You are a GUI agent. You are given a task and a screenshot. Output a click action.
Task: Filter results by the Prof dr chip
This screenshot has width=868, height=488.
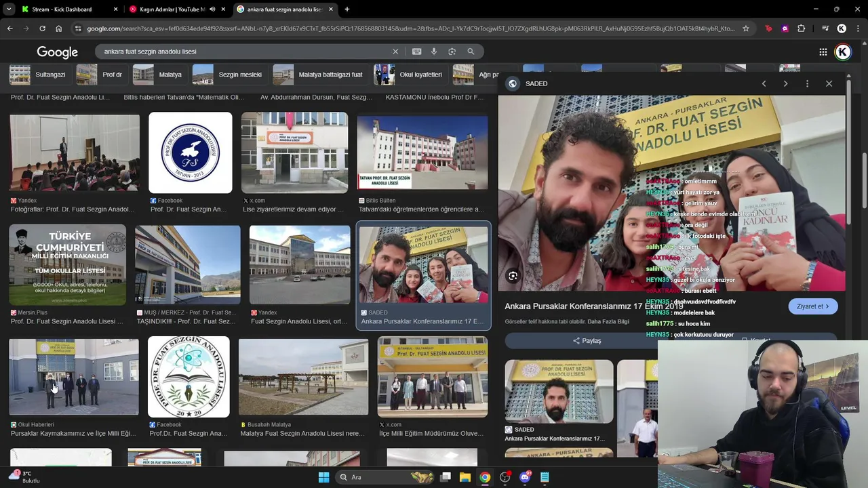(x=100, y=75)
